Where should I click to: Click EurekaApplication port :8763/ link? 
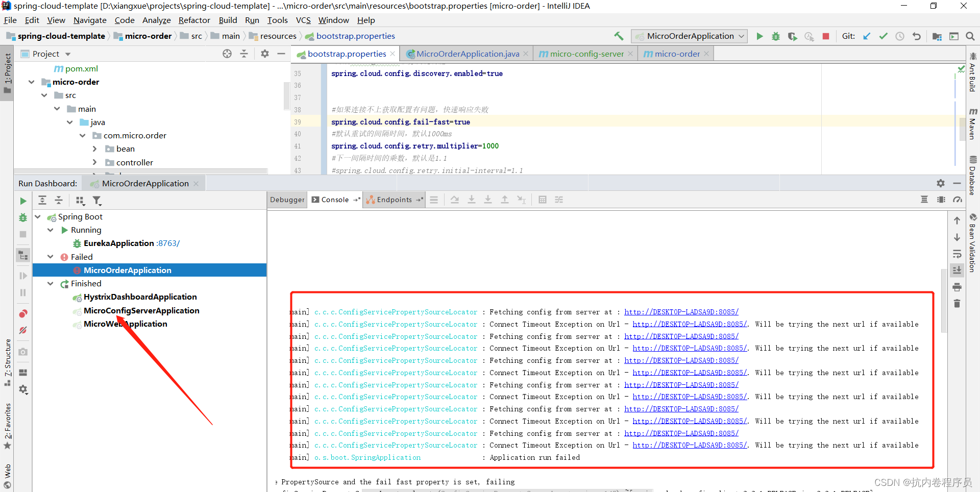[x=168, y=243]
